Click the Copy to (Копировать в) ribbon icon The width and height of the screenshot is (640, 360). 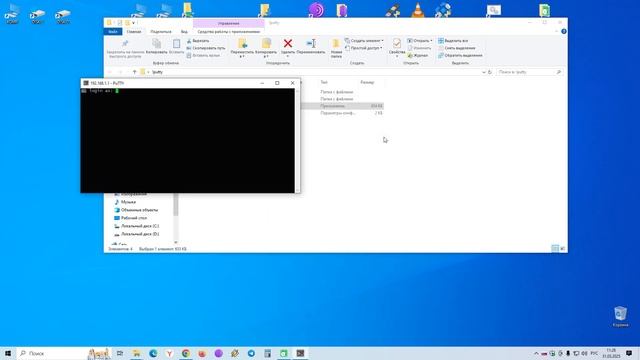point(266,43)
